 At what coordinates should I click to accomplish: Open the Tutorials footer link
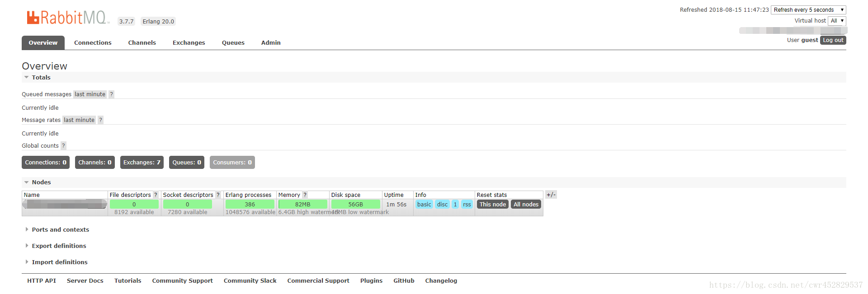click(x=128, y=281)
